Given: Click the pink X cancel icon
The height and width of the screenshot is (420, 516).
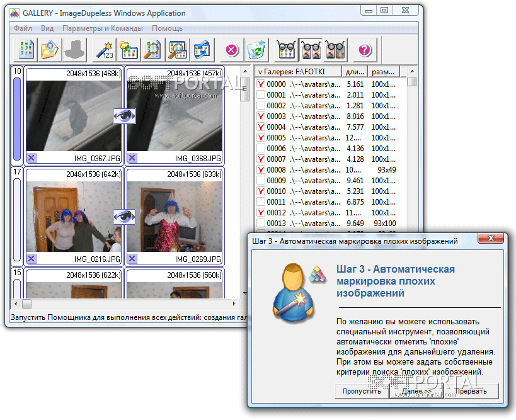Looking at the screenshot, I should (x=232, y=50).
